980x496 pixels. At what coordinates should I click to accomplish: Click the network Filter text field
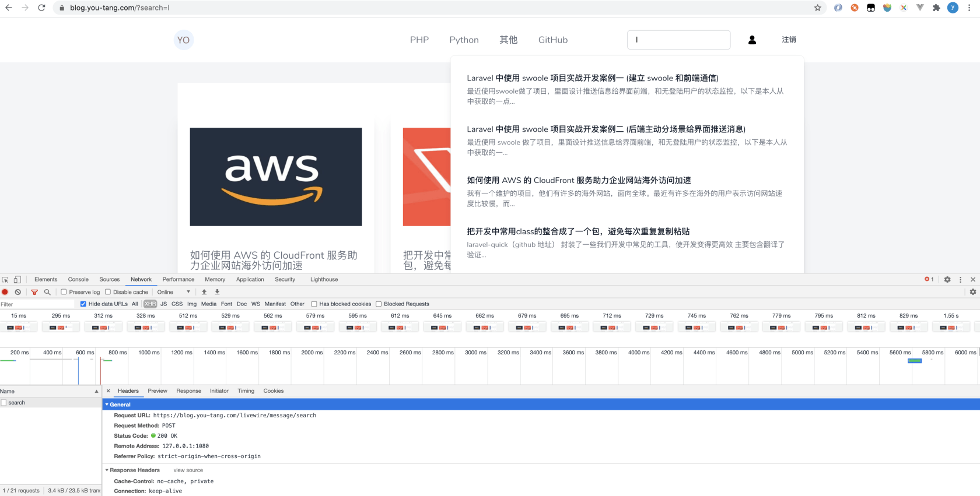point(38,304)
